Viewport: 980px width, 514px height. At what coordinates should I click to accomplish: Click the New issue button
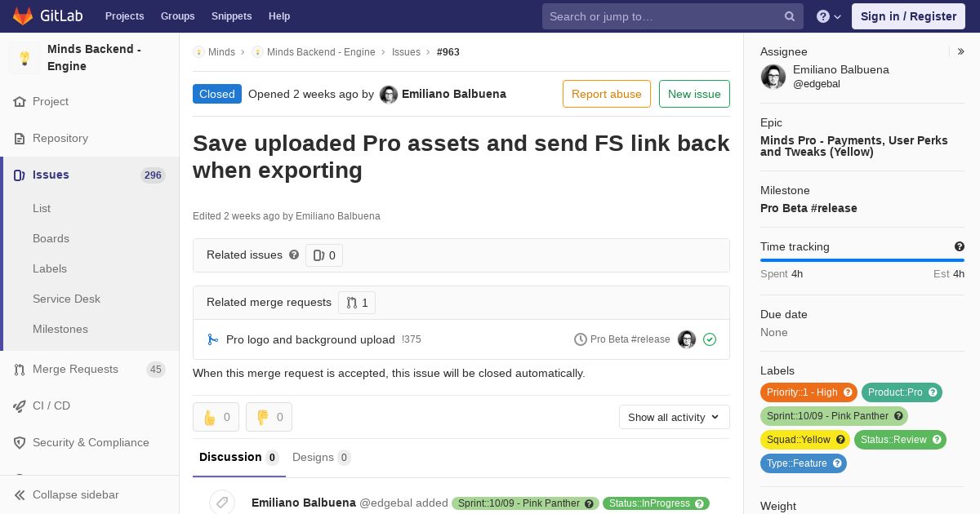[x=694, y=94]
